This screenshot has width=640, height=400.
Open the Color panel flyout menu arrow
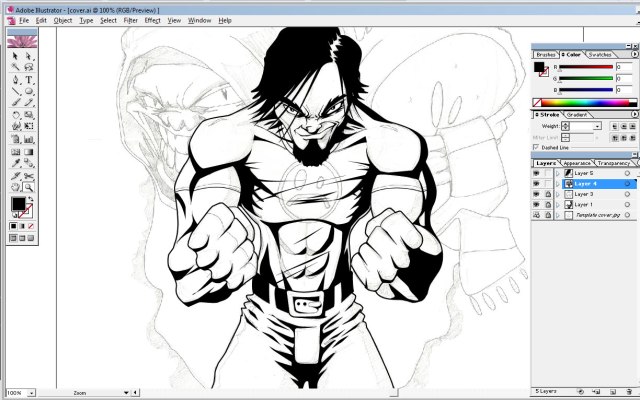click(635, 54)
